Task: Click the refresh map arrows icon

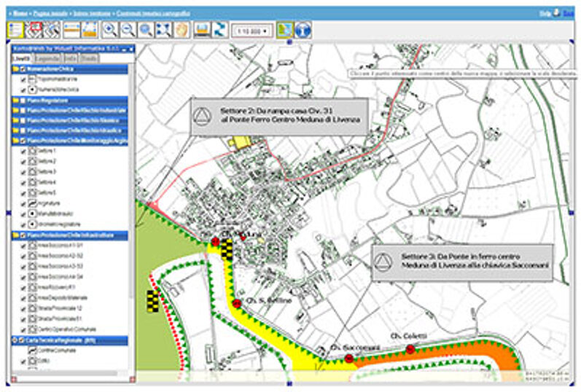Action: pos(217,30)
